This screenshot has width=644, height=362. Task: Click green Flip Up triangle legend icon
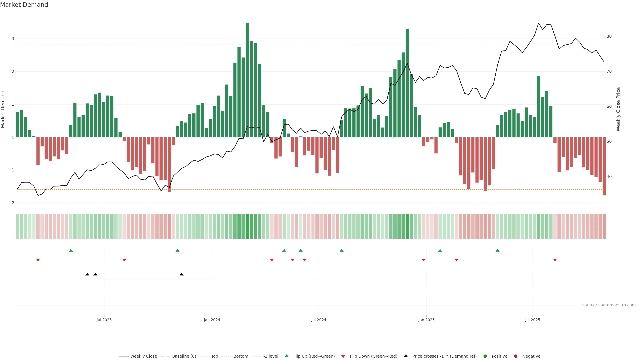tap(287, 356)
